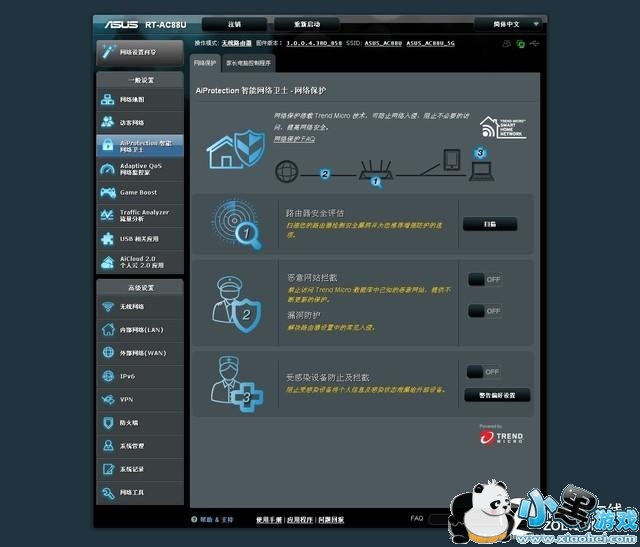
Task: Click the wireless router operation mode link
Action: [x=237, y=43]
